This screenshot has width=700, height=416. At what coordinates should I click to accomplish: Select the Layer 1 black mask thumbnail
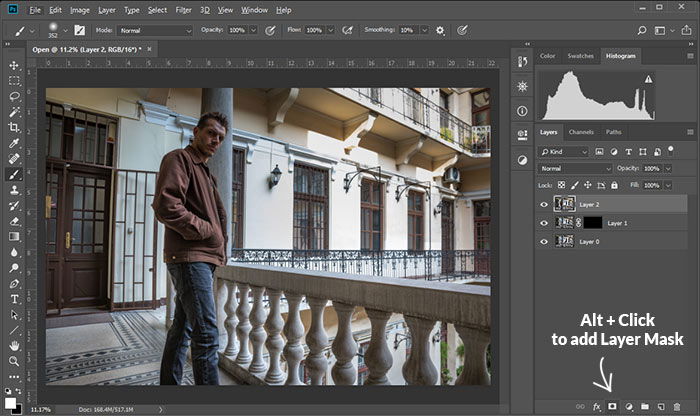pyautogui.click(x=592, y=223)
